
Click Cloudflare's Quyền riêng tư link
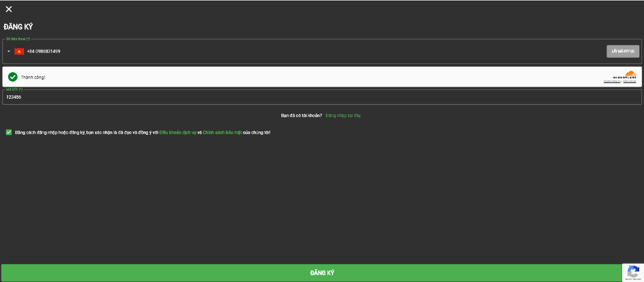[x=611, y=82]
